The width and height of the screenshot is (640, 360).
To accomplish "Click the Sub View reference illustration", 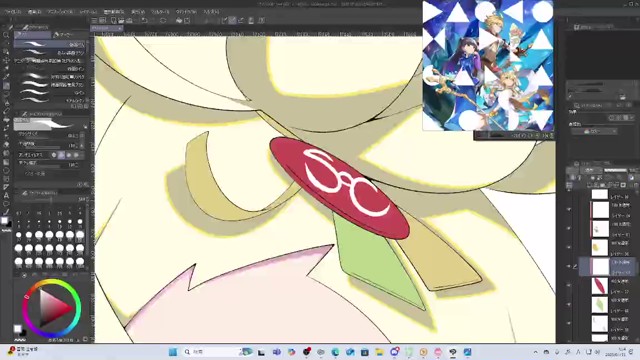I will (488, 65).
